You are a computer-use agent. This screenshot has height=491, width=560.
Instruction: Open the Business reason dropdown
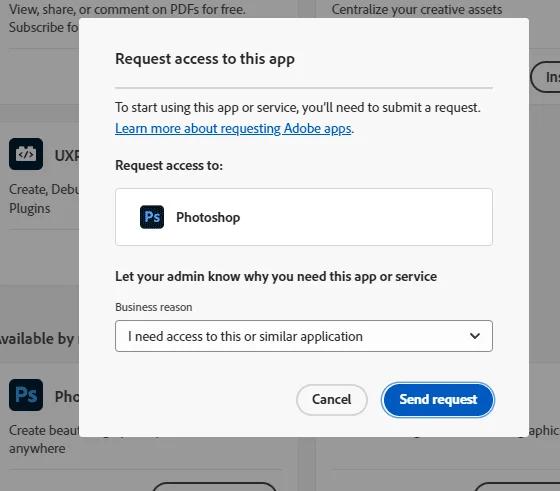pos(304,336)
